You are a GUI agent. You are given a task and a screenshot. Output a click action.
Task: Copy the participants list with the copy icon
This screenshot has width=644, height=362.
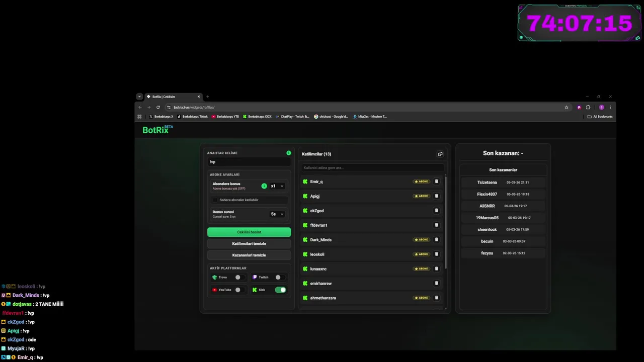(x=440, y=154)
